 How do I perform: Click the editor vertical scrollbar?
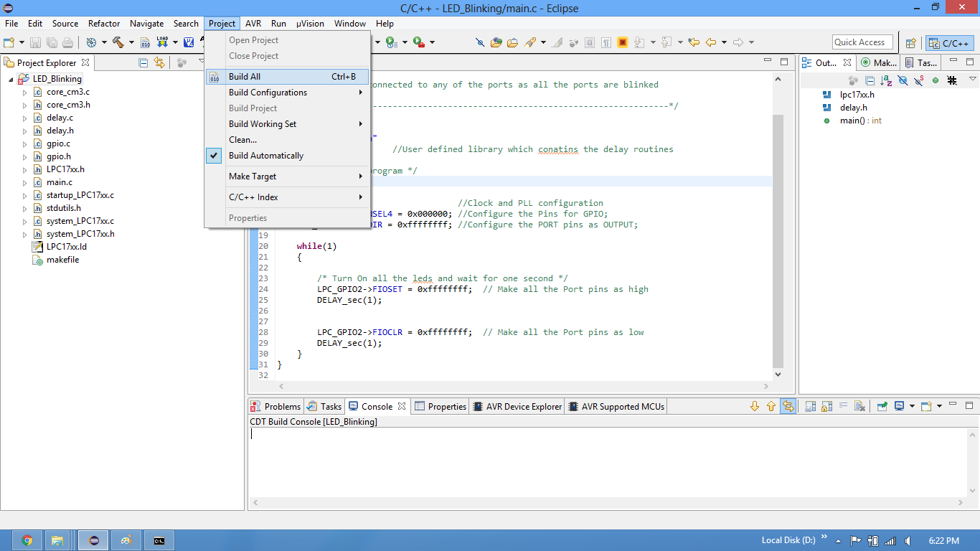tap(778, 240)
